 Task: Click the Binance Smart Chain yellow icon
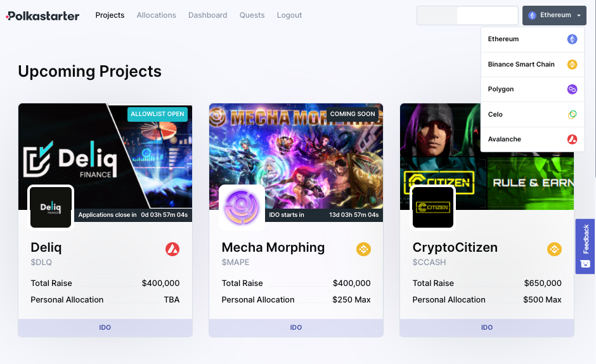(x=572, y=64)
